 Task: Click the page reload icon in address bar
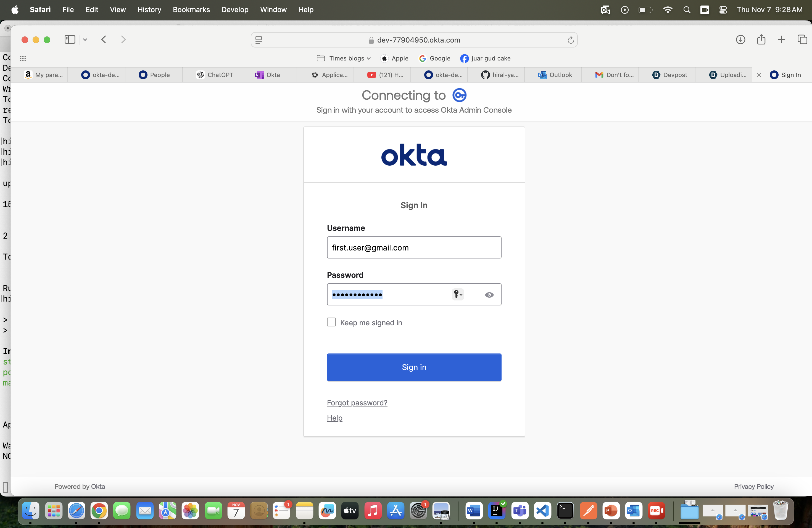[570, 40]
